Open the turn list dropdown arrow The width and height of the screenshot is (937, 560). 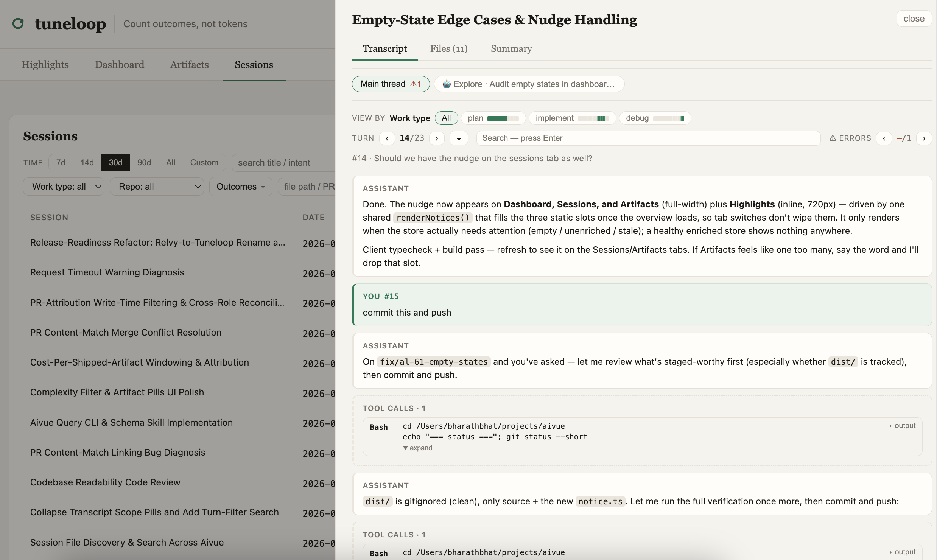pos(459,138)
